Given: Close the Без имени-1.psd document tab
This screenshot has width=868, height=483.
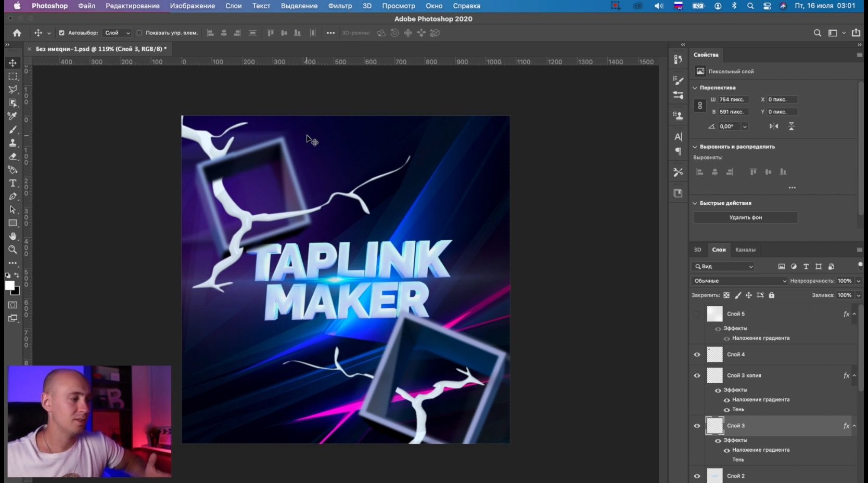Looking at the screenshot, I should 29,49.
